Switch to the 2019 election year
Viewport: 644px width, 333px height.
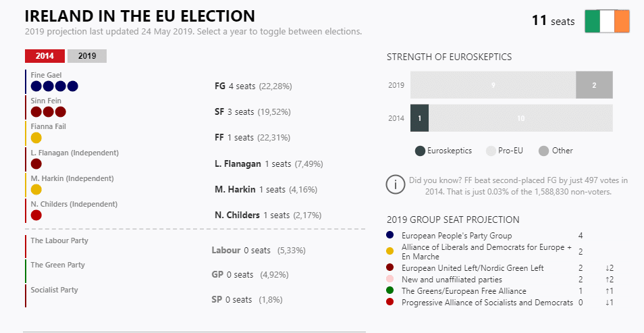pos(87,56)
